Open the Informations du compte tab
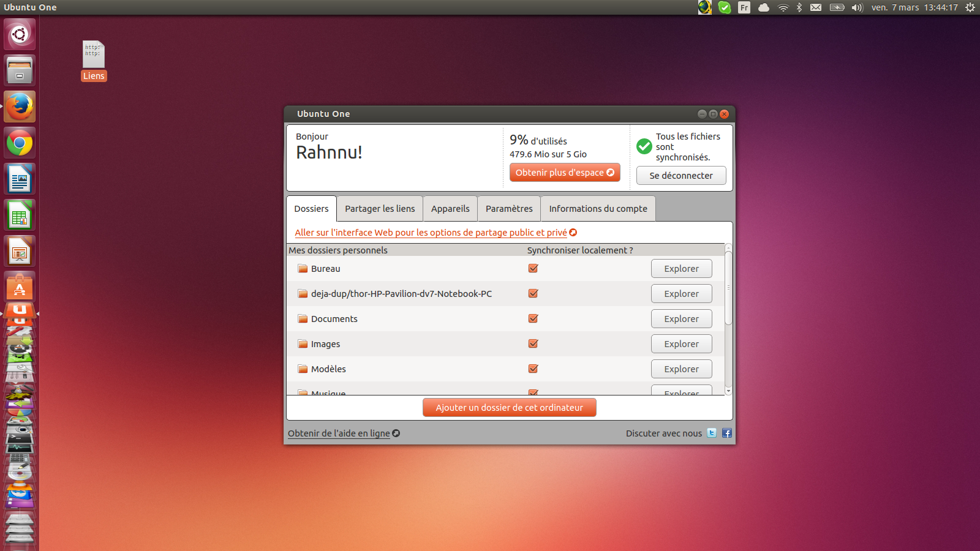The image size is (980, 551). coord(598,209)
